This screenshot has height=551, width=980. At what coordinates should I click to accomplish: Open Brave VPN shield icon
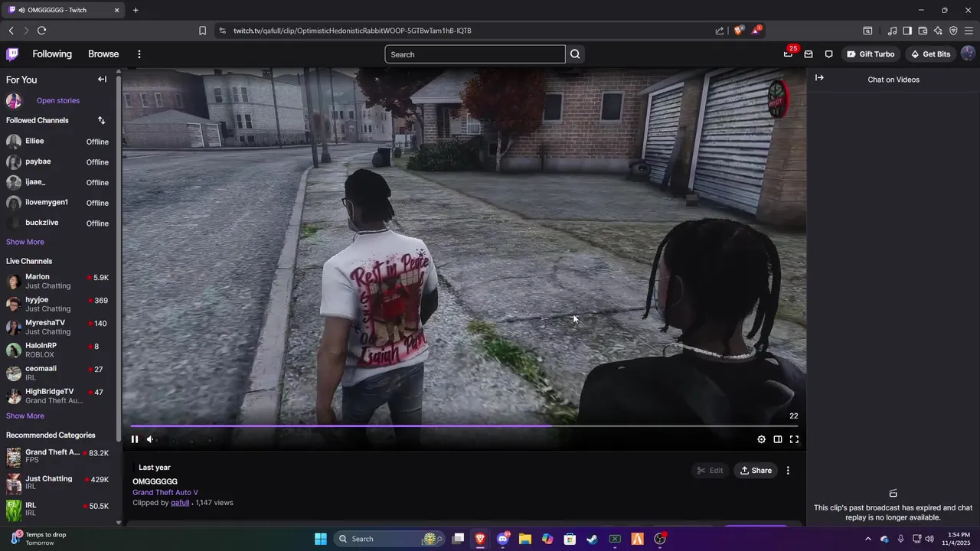[953, 31]
